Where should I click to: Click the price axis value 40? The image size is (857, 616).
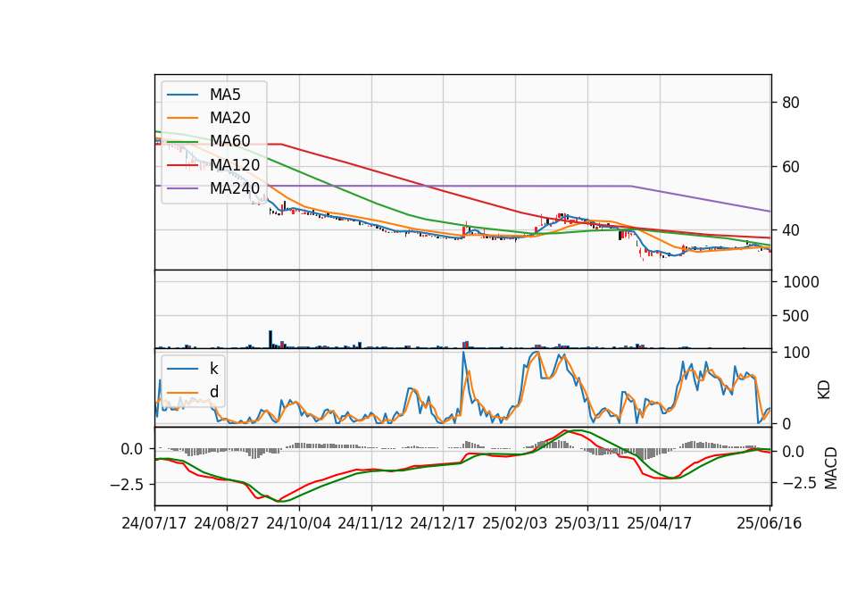click(x=791, y=230)
